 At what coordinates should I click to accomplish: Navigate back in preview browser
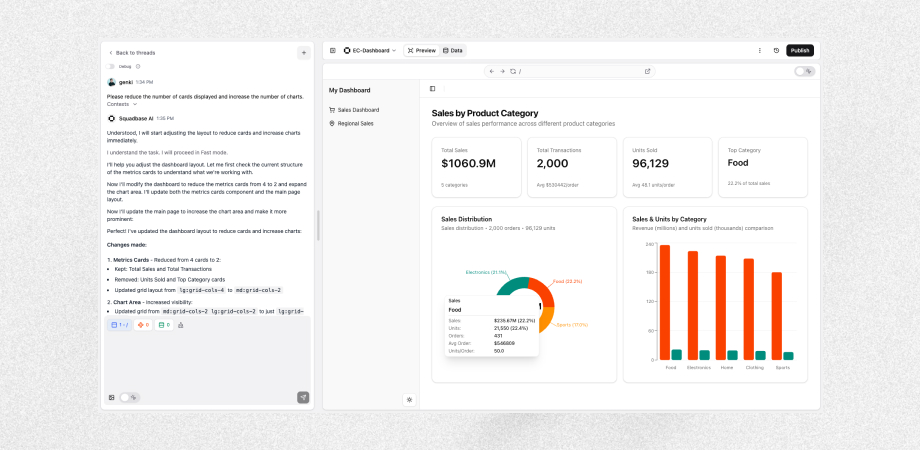(x=492, y=71)
